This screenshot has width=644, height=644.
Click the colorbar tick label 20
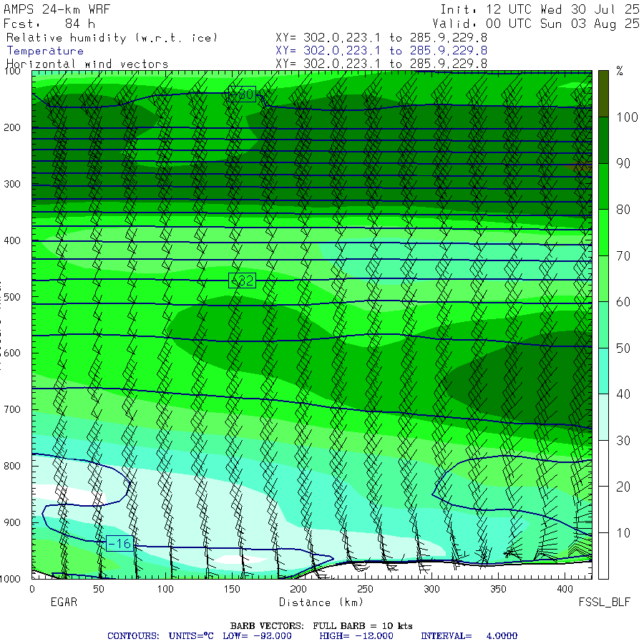(623, 487)
